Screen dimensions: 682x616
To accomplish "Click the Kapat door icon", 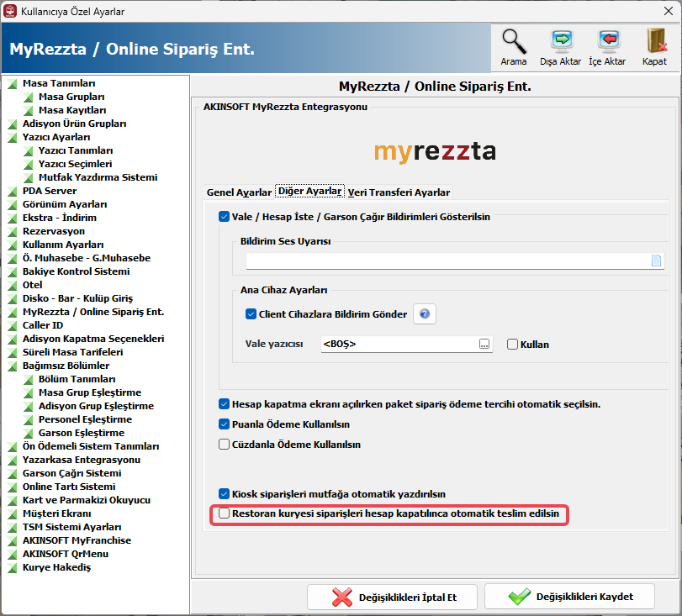I will (x=655, y=41).
